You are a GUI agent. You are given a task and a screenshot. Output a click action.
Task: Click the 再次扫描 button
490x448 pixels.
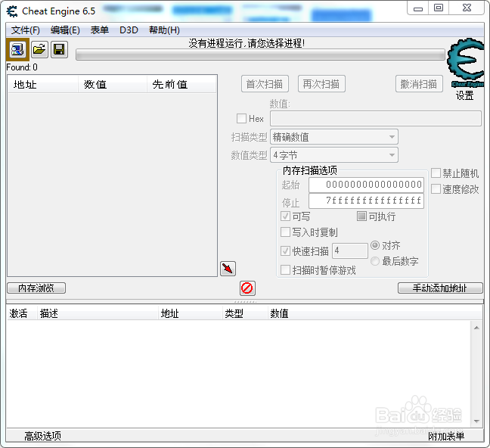pyautogui.click(x=321, y=84)
